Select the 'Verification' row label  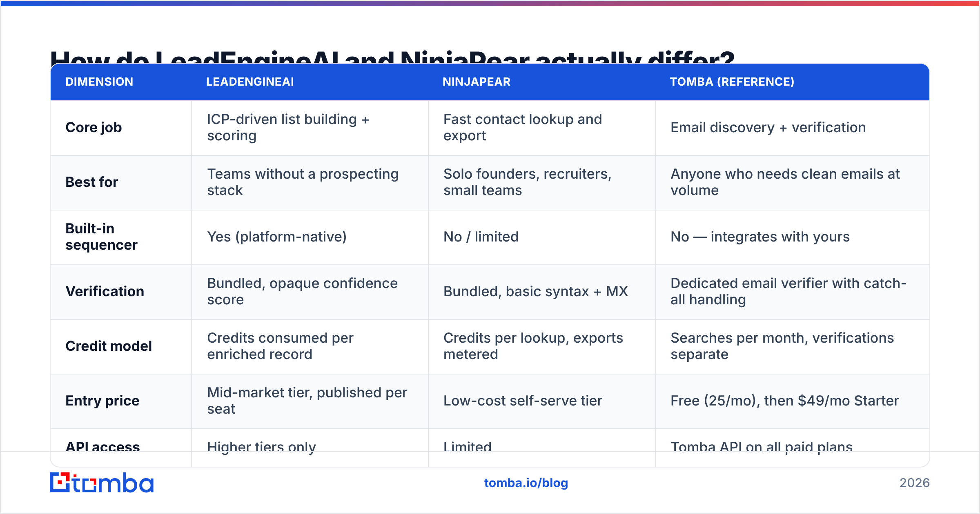(x=105, y=291)
